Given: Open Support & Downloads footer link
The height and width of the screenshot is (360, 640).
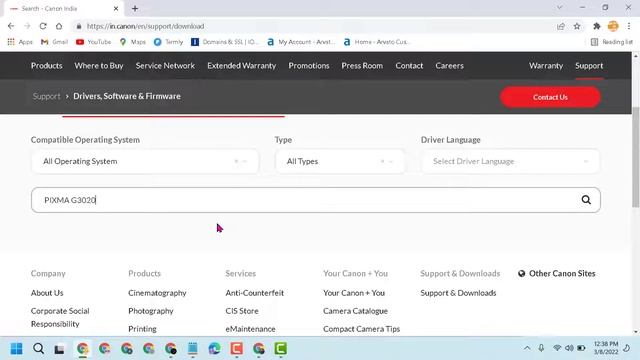Looking at the screenshot, I should (x=458, y=293).
